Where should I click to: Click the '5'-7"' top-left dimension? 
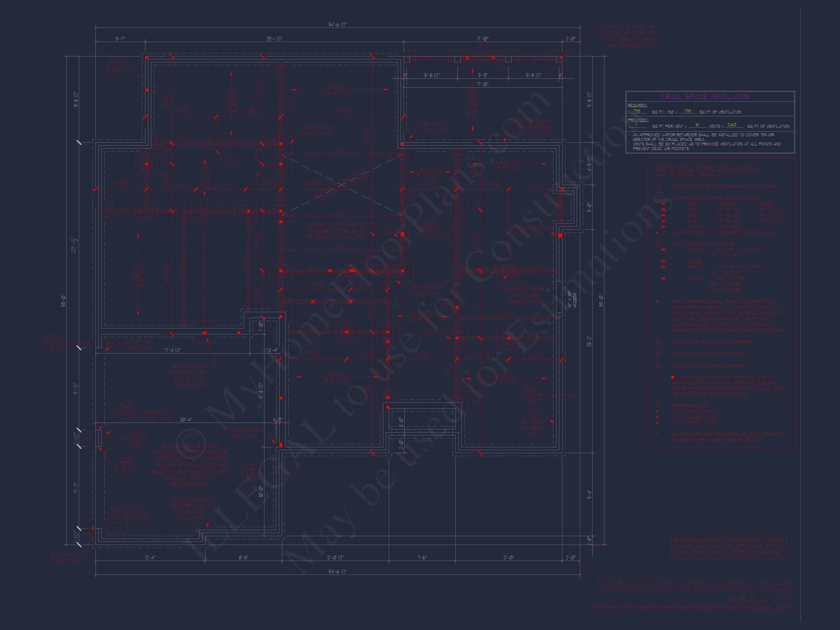tap(120, 39)
